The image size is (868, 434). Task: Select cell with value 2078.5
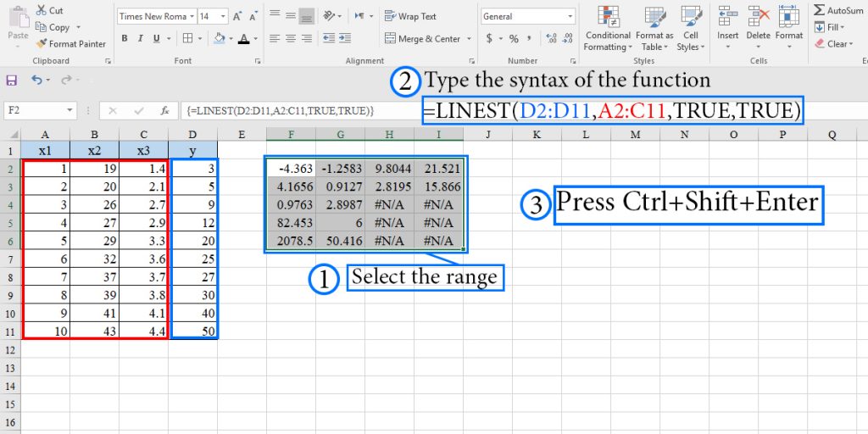(x=292, y=241)
